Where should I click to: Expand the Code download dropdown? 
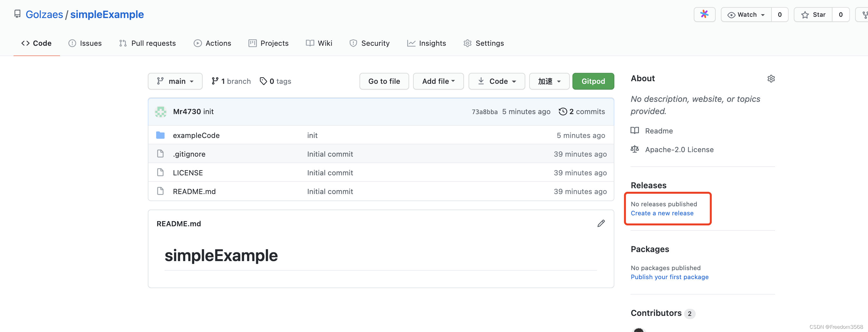click(497, 81)
